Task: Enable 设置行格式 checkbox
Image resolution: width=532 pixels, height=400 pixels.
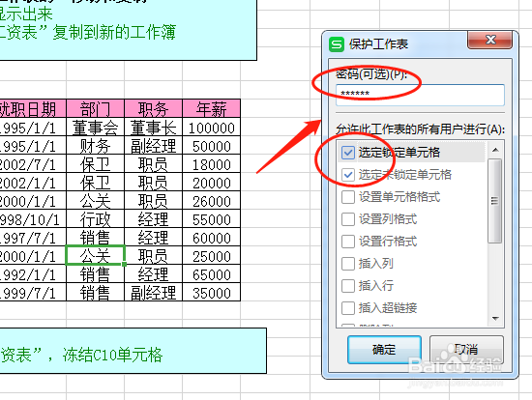Action: 348,242
